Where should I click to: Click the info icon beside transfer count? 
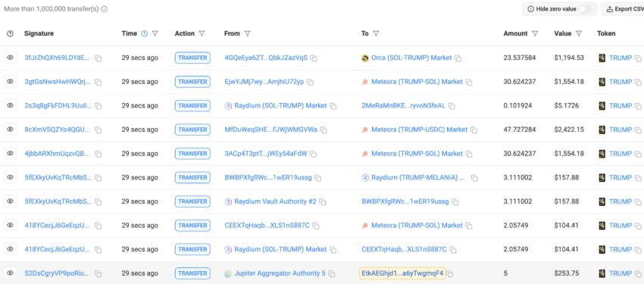(x=105, y=8)
